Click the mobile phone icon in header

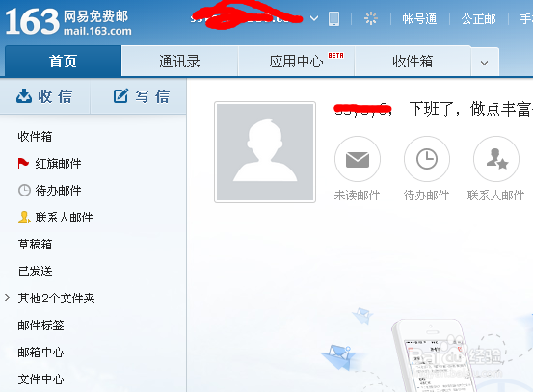(333, 18)
